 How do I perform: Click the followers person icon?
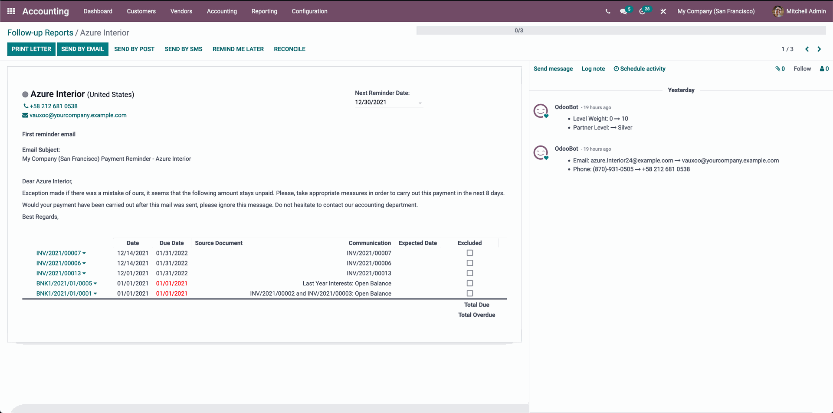(823, 69)
